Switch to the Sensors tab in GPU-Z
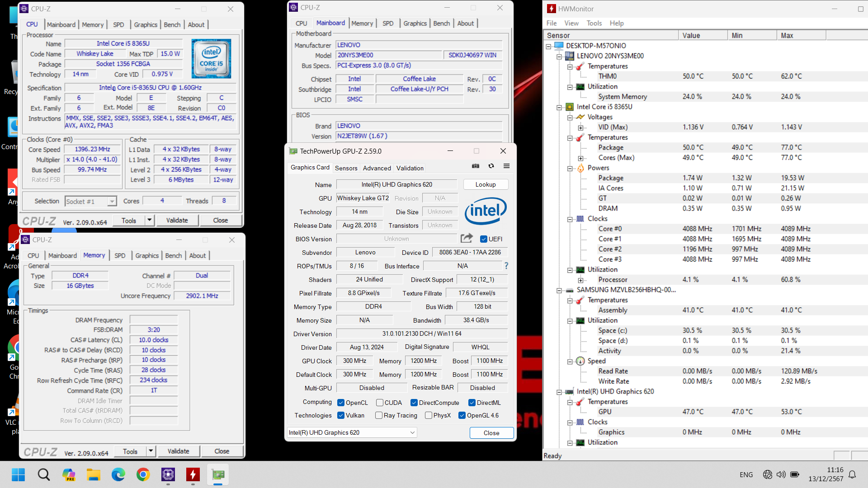This screenshot has width=868, height=488. point(346,168)
